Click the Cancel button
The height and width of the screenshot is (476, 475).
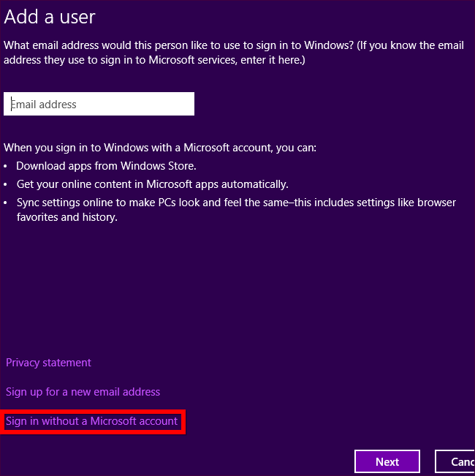tap(455, 461)
